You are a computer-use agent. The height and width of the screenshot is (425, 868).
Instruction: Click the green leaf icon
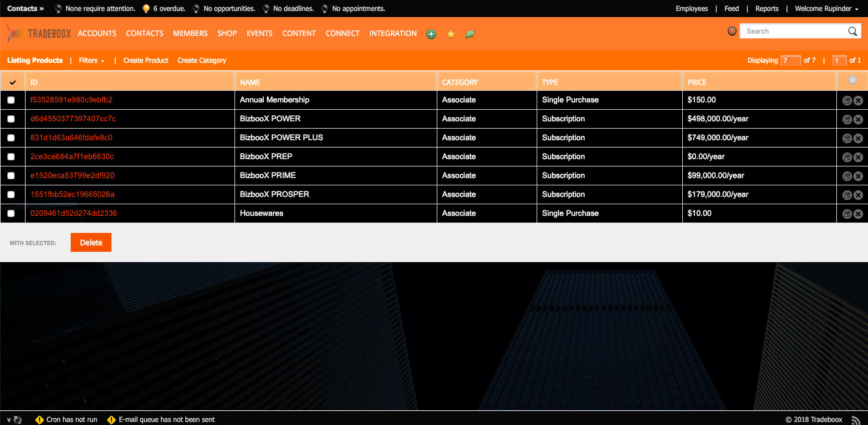point(470,34)
